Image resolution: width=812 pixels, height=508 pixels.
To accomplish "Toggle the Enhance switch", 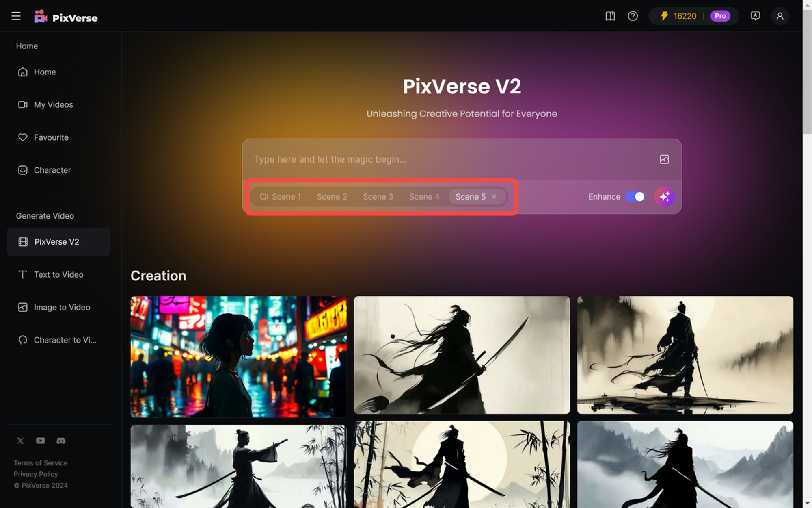I will (x=635, y=197).
